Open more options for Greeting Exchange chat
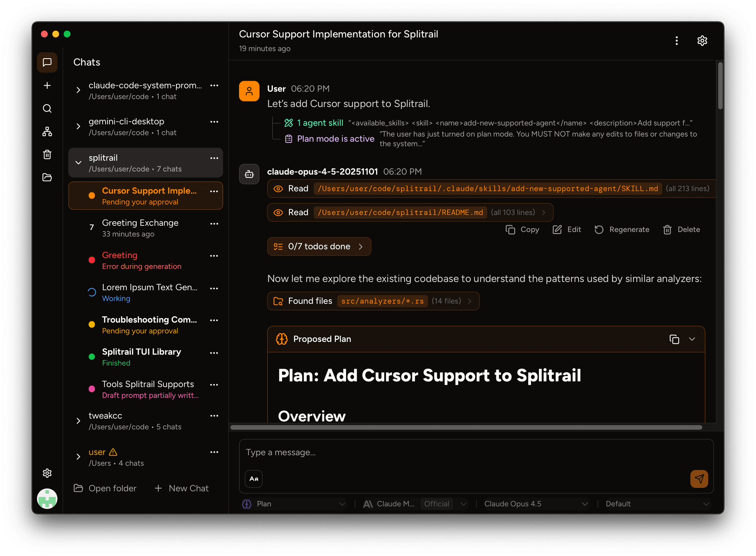 (x=214, y=224)
